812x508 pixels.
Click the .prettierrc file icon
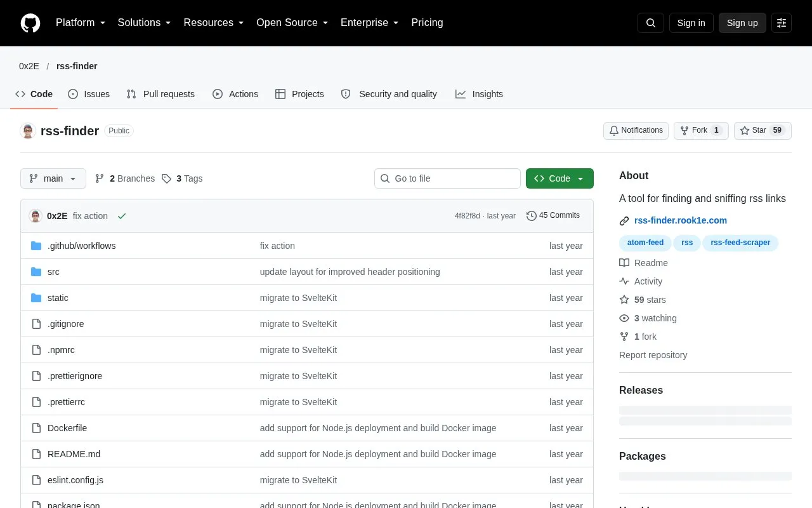tap(36, 402)
